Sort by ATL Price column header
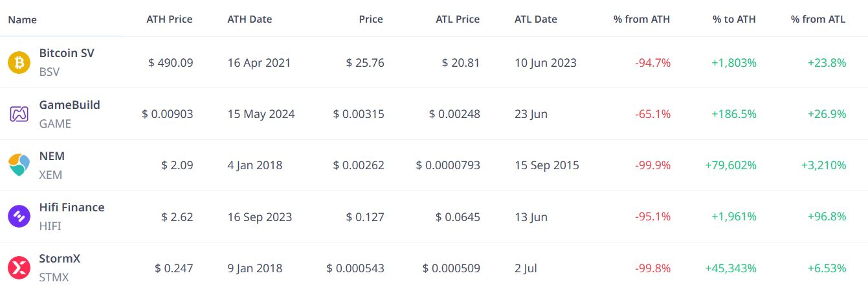The height and width of the screenshot is (293, 868). pyautogui.click(x=458, y=19)
